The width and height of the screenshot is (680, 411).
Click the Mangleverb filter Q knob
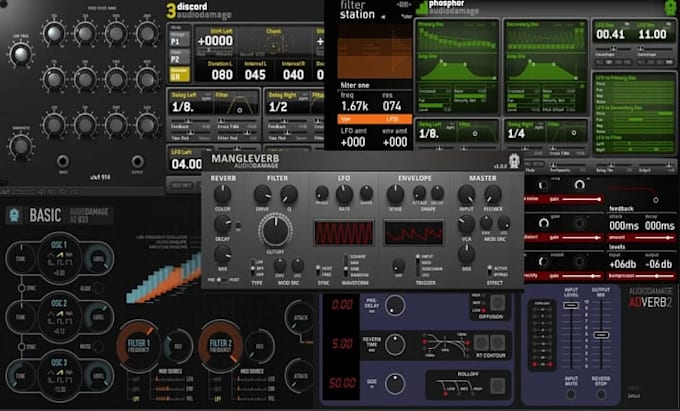tap(289, 195)
